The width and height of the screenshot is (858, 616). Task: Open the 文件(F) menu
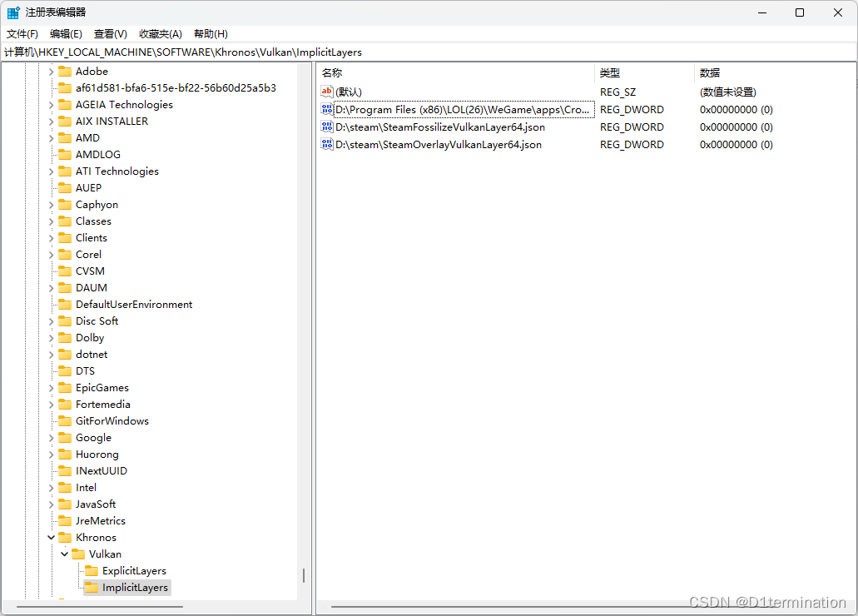pos(22,34)
